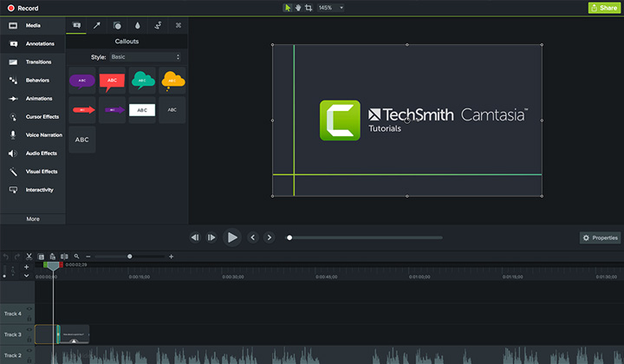Activate the crop mode tool
Viewport: 624px width, 364px height.
[x=309, y=8]
